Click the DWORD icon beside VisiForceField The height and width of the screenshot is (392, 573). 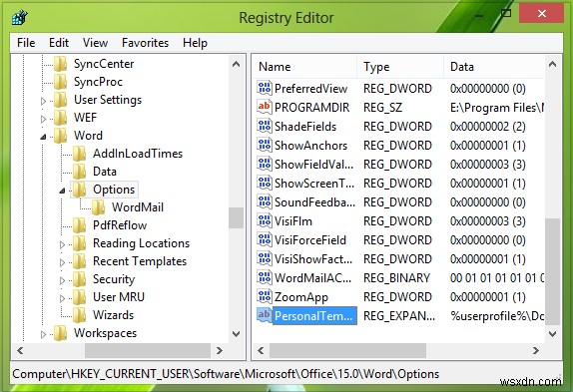pyautogui.click(x=265, y=239)
